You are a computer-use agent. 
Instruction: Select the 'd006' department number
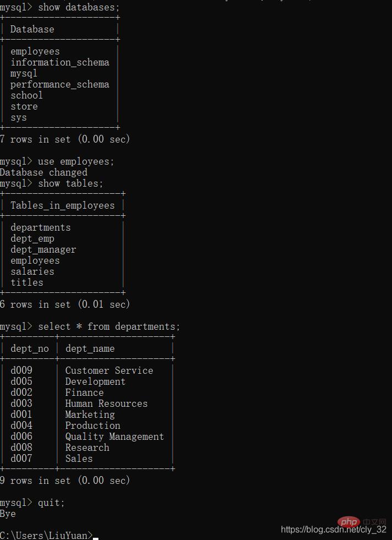click(21, 437)
